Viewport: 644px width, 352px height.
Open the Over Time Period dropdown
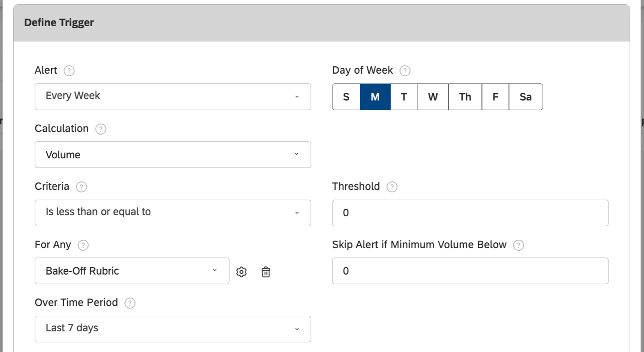pos(173,328)
